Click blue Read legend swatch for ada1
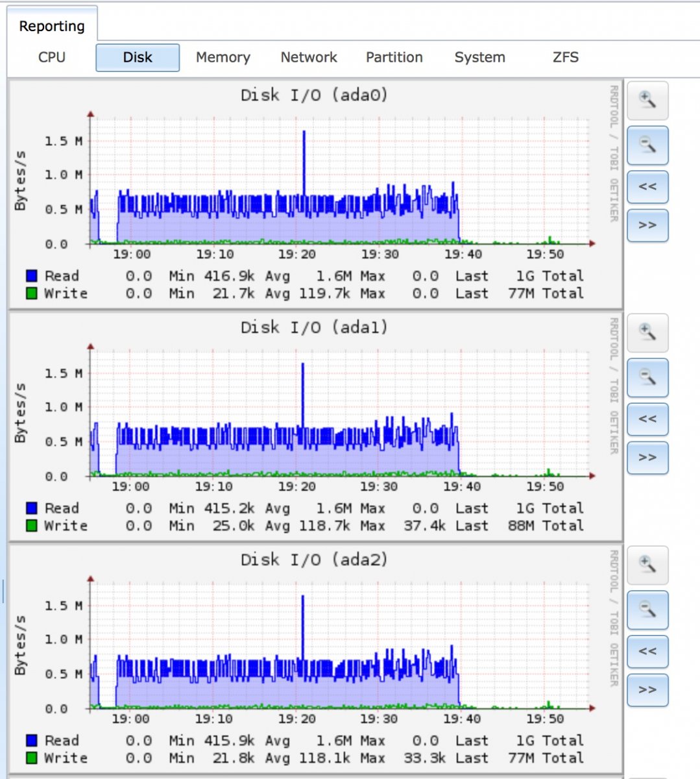Image resolution: width=700 pixels, height=779 pixels. [31, 508]
